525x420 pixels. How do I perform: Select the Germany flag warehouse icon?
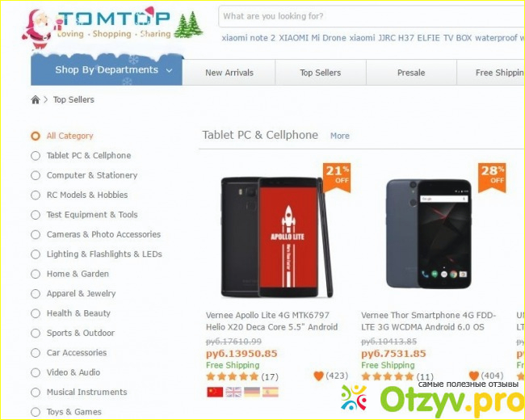click(252, 392)
